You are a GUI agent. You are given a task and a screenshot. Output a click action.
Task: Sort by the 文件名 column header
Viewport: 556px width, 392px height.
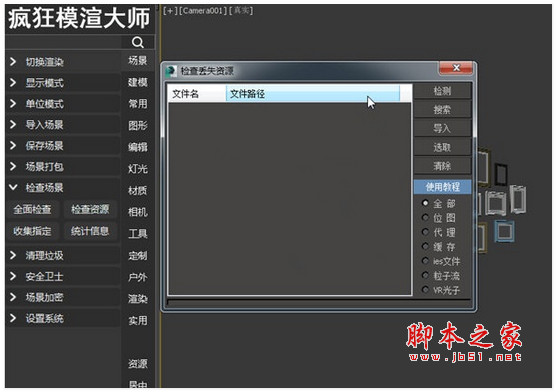click(x=197, y=94)
